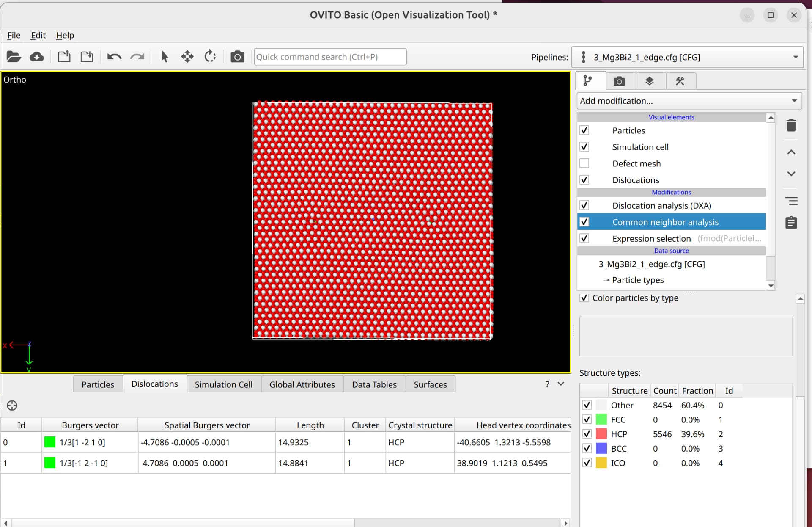Open the Edit menu
Screen dimensions: 812x527
38,35
